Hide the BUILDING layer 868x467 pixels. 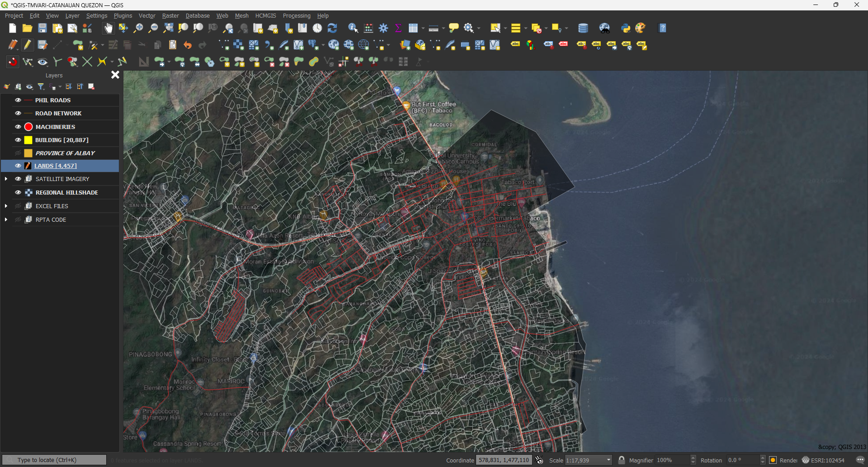(x=18, y=140)
